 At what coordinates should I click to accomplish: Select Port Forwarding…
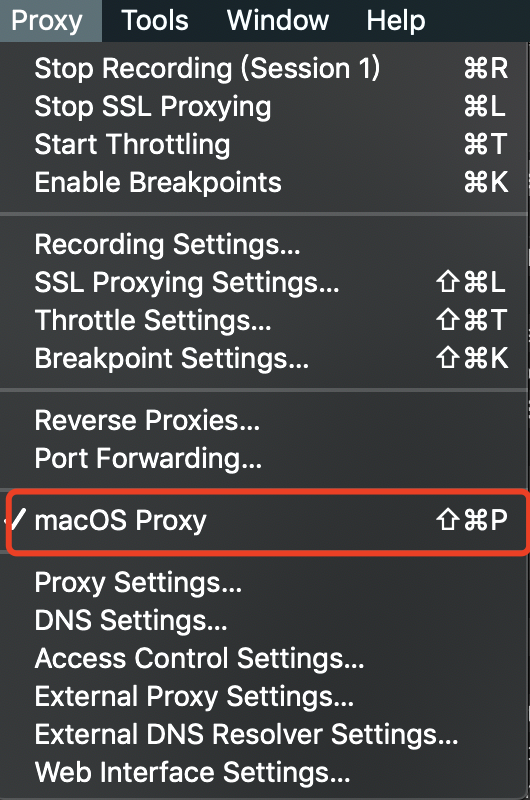[264, 458]
